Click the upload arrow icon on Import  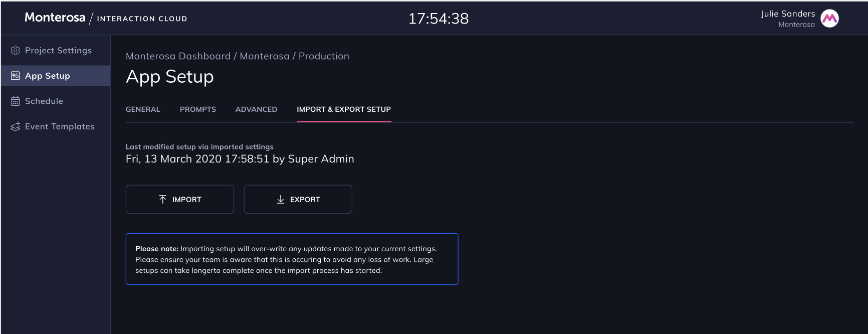[163, 200]
